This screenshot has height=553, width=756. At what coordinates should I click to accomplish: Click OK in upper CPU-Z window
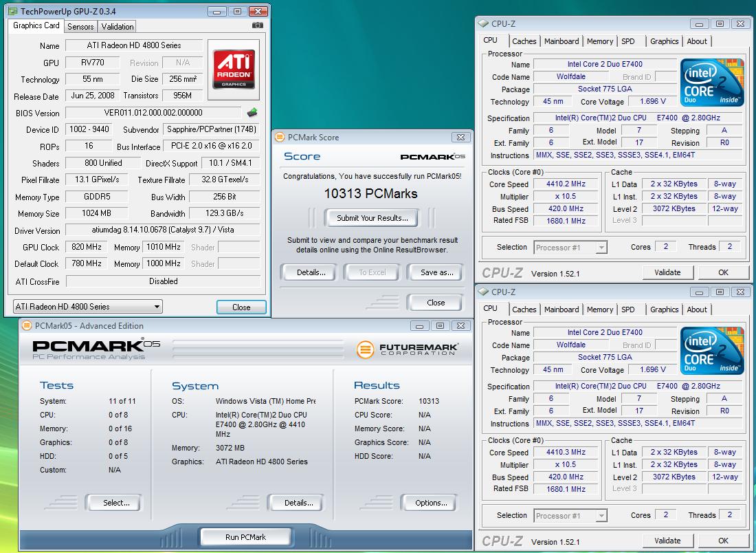pos(723,272)
